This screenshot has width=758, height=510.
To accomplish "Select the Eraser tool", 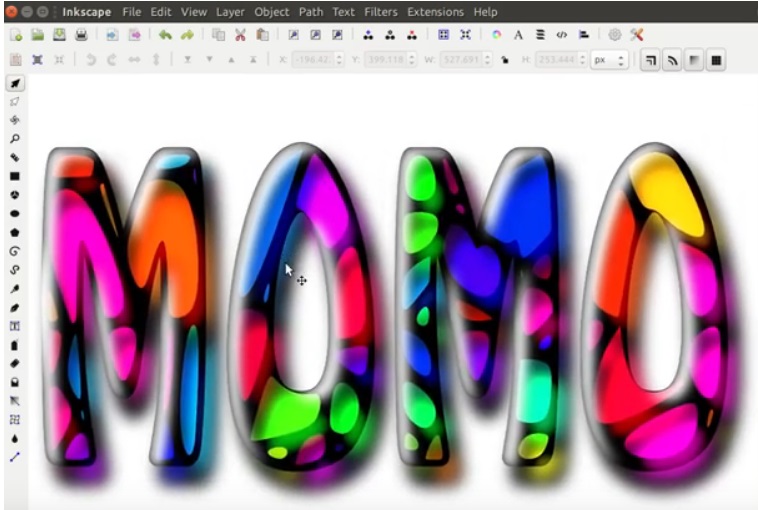I will (15, 364).
